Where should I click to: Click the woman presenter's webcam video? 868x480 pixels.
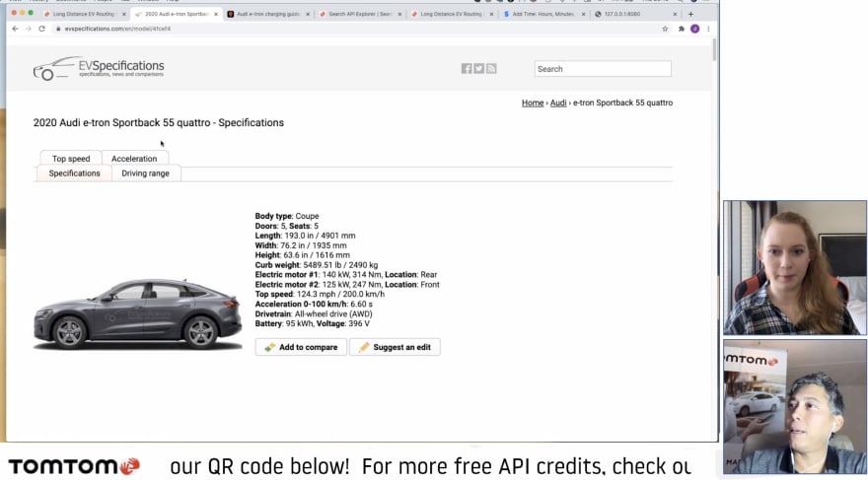coord(795,268)
